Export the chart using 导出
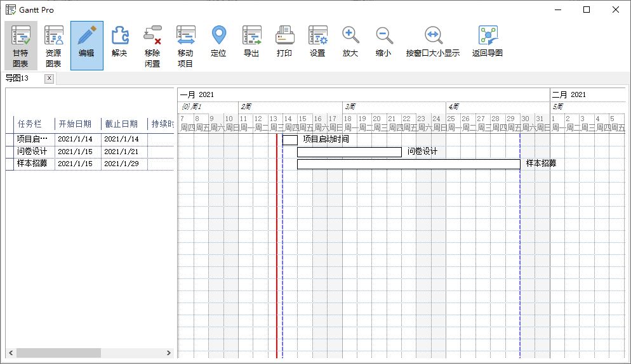Screen dimensions: 631x364 251,41
